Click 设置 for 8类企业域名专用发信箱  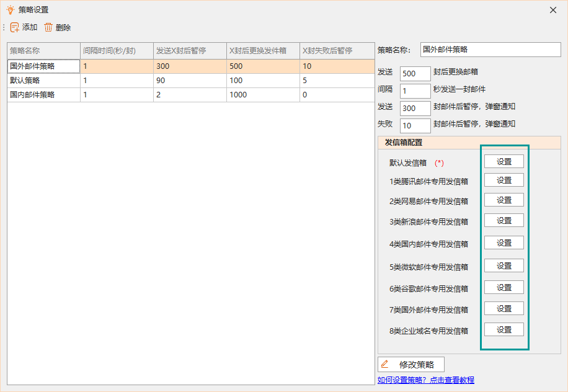(x=504, y=329)
